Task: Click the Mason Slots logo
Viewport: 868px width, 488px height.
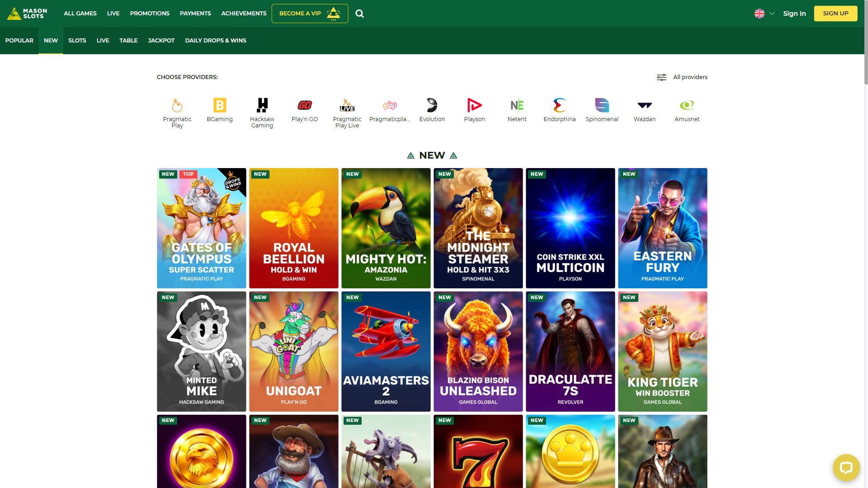Action: click(27, 14)
